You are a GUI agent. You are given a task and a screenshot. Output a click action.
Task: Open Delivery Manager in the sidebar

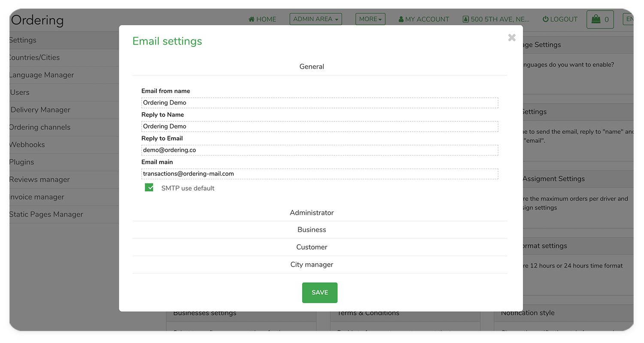click(64, 110)
